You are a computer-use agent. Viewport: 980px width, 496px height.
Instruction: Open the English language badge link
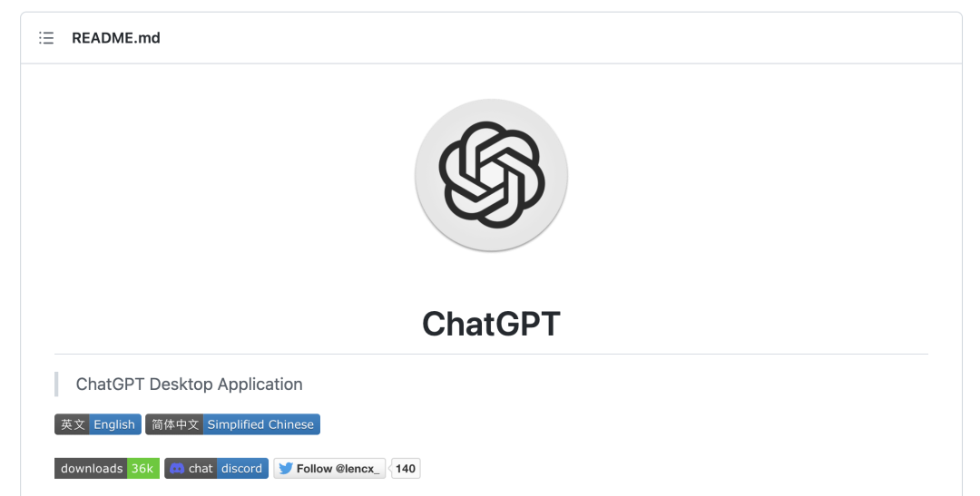(x=114, y=424)
